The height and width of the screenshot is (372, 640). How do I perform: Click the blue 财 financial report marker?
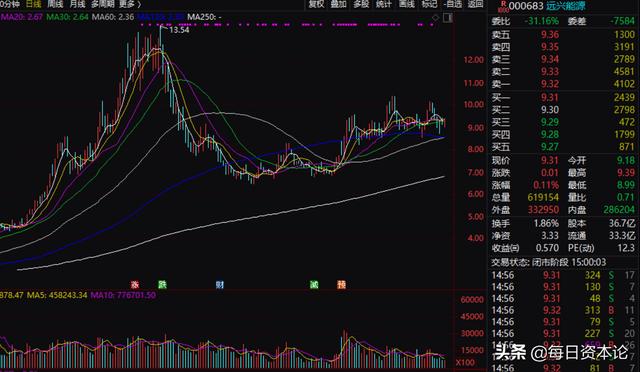[220, 284]
